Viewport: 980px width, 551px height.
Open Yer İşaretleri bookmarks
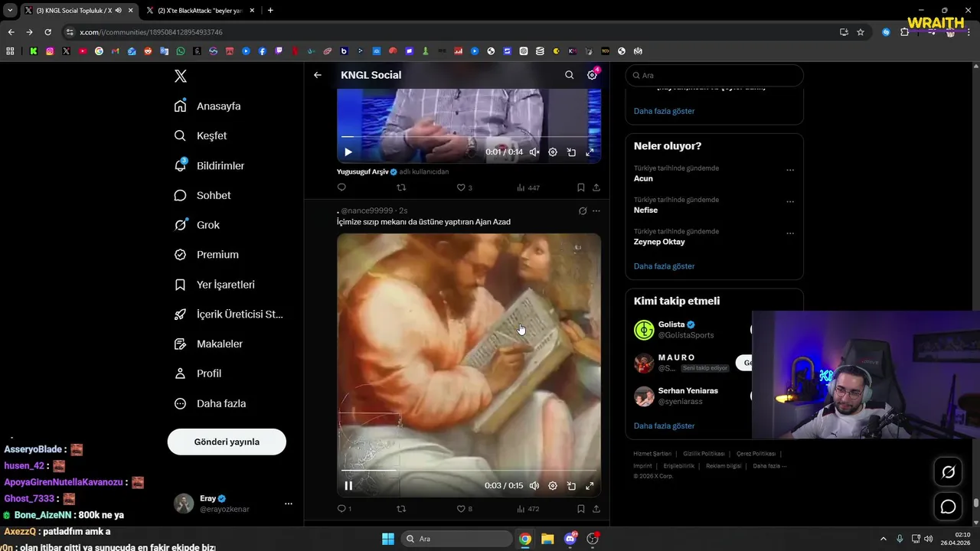click(214, 284)
